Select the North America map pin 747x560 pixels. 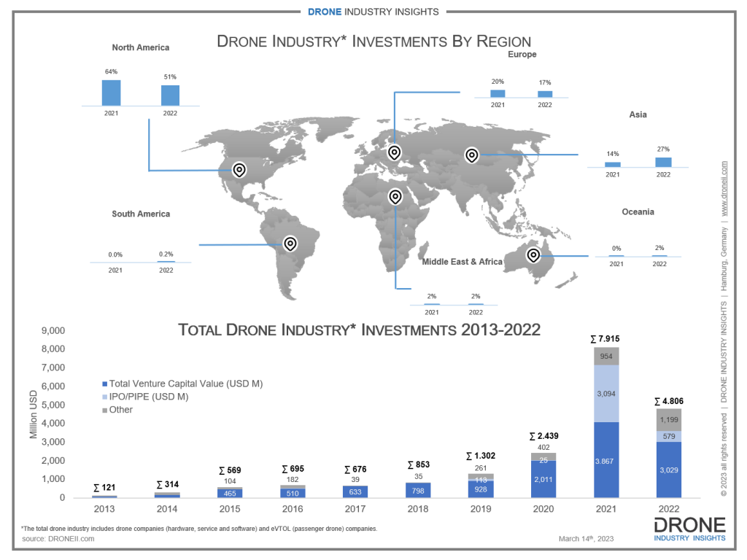[x=239, y=169]
